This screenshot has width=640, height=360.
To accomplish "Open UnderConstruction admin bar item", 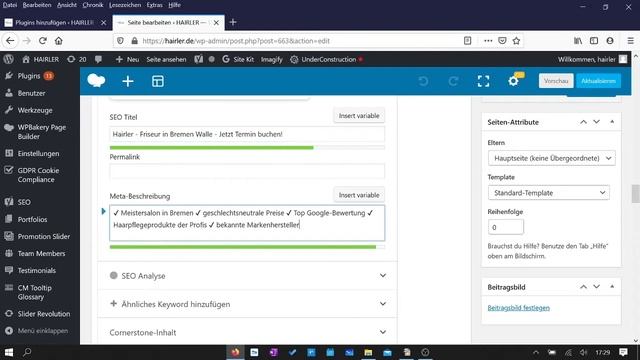I will pyautogui.click(x=326, y=59).
